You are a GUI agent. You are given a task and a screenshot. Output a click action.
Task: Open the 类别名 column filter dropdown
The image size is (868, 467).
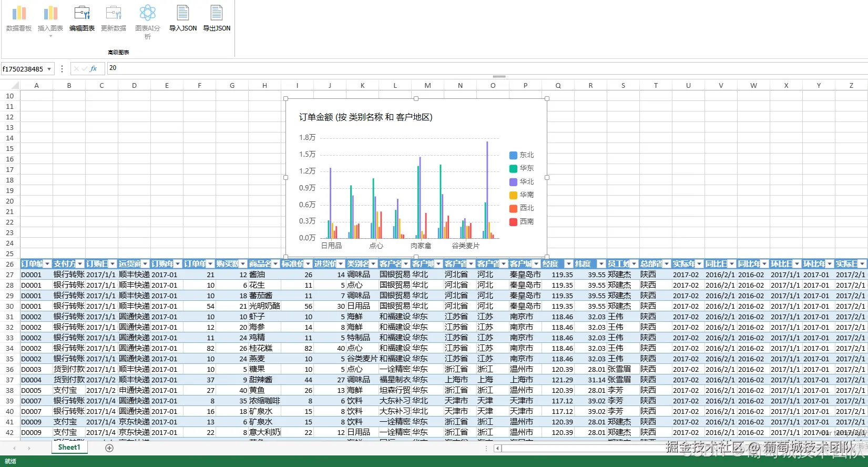373,264
